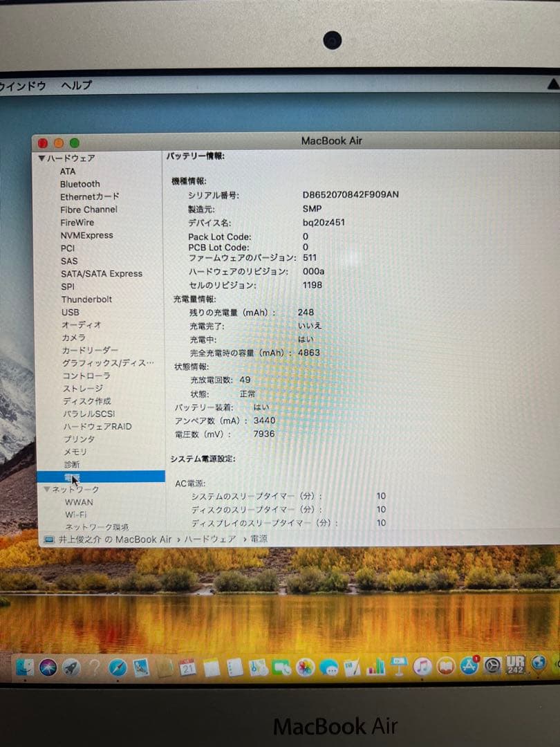Click 井上俊之介 の MacBook Air in path bar

(115, 539)
